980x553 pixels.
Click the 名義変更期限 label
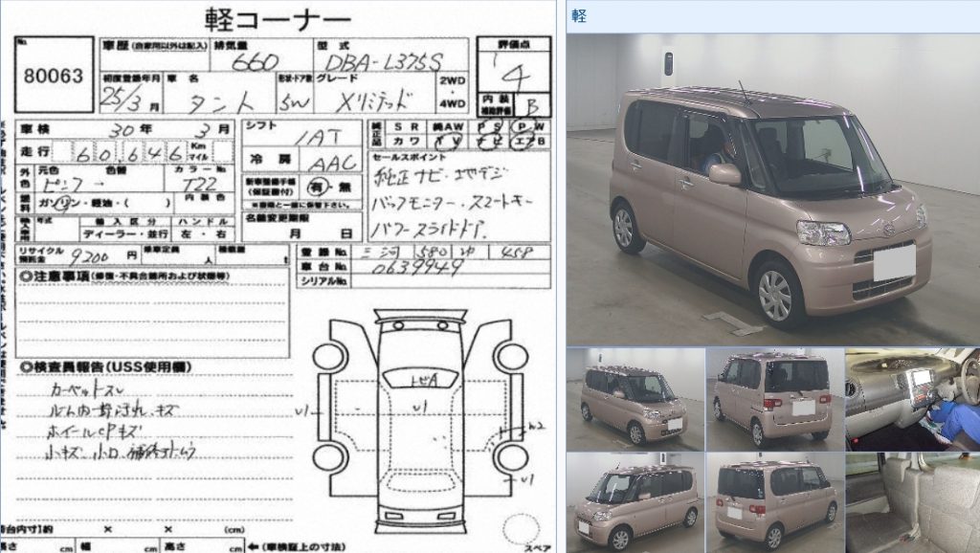(277, 218)
